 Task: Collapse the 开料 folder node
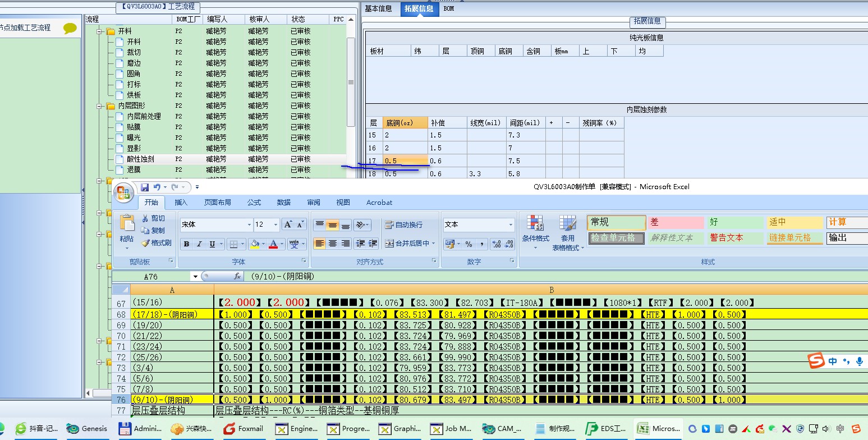pyautogui.click(x=100, y=31)
